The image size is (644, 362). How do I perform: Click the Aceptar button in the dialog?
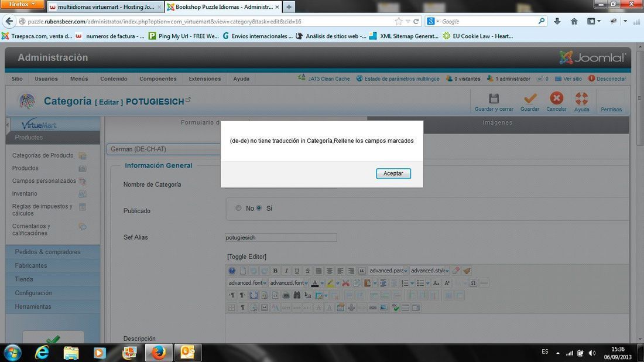[x=393, y=173]
